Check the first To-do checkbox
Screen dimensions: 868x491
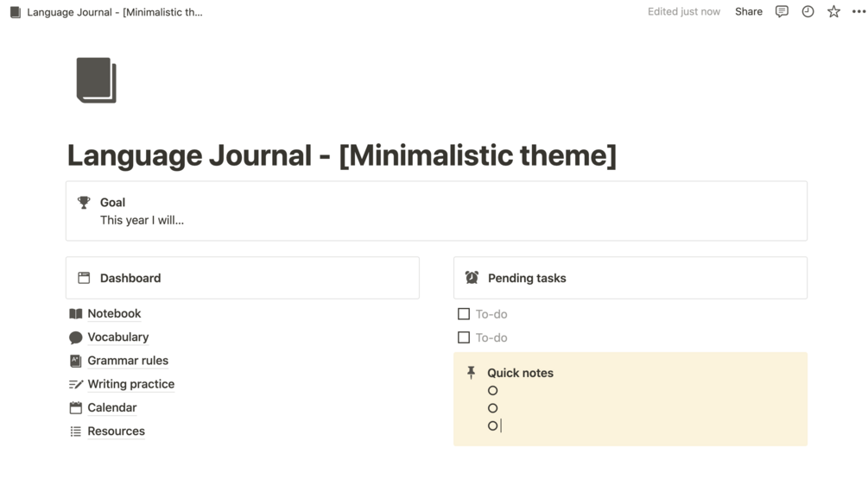[464, 314]
